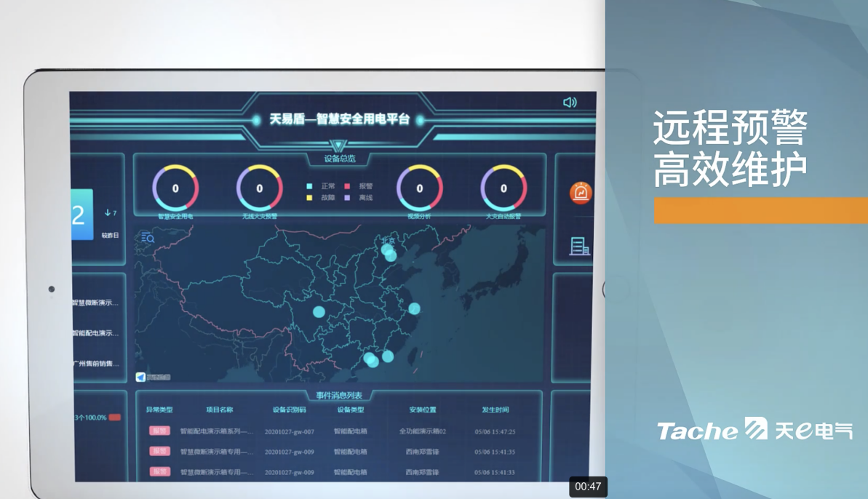This screenshot has width=868, height=499.
Task: Open device 20201027-gw-007 from the event list
Action: pyautogui.click(x=290, y=430)
